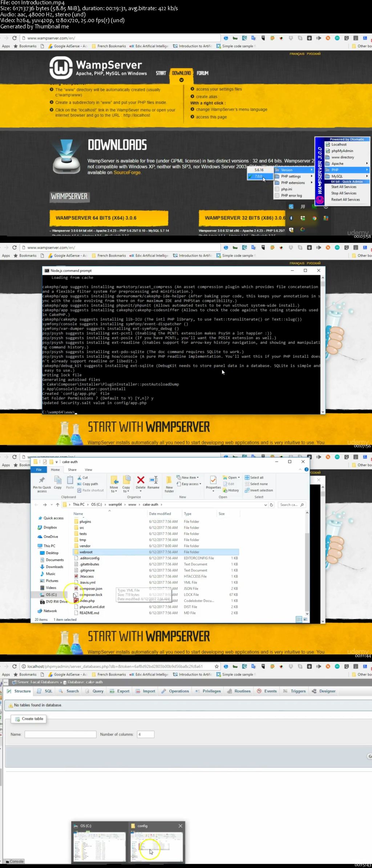Expand the Apache submenu in WampServer menu

(347, 164)
